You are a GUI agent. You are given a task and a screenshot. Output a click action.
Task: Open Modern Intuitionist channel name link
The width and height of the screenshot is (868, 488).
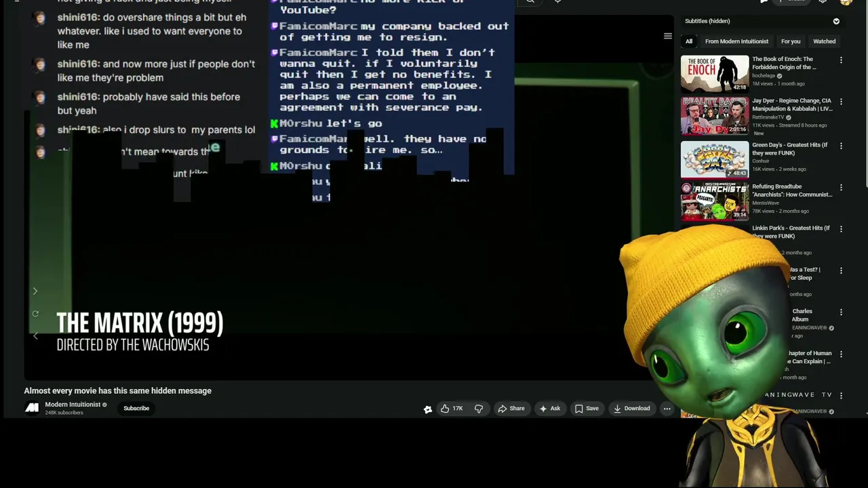pyautogui.click(x=73, y=405)
